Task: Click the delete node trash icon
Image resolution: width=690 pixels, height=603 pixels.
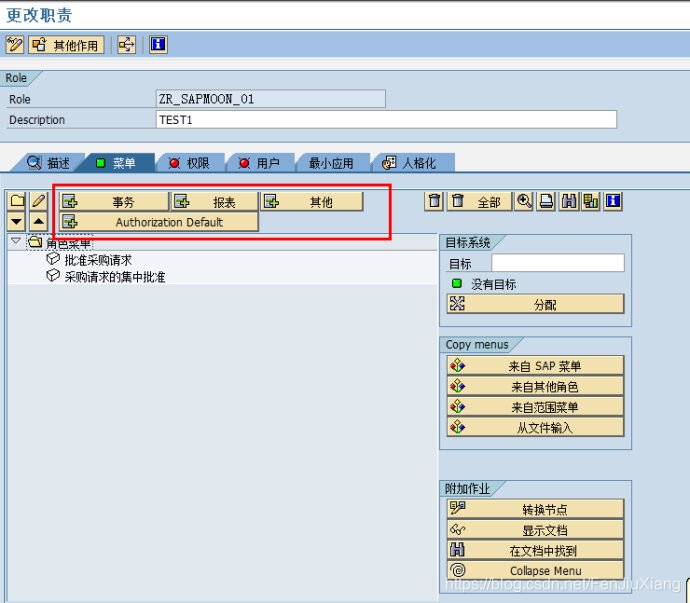Action: (434, 201)
